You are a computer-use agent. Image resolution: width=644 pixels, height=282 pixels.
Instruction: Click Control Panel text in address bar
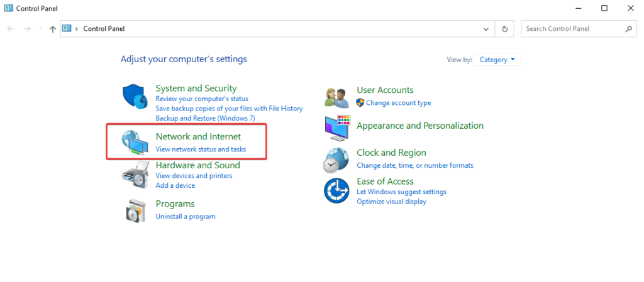pos(104,29)
